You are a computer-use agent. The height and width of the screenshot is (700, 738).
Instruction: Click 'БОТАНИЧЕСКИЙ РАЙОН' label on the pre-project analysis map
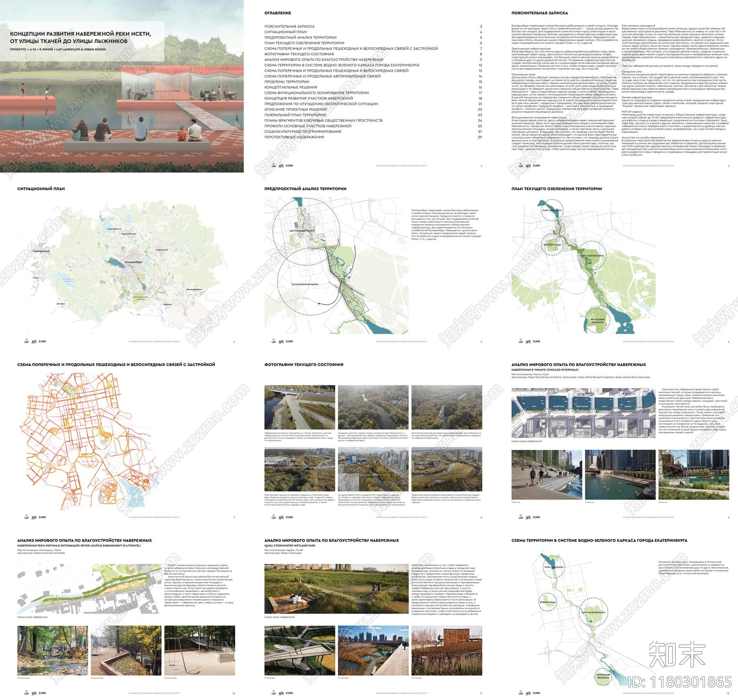305,284
